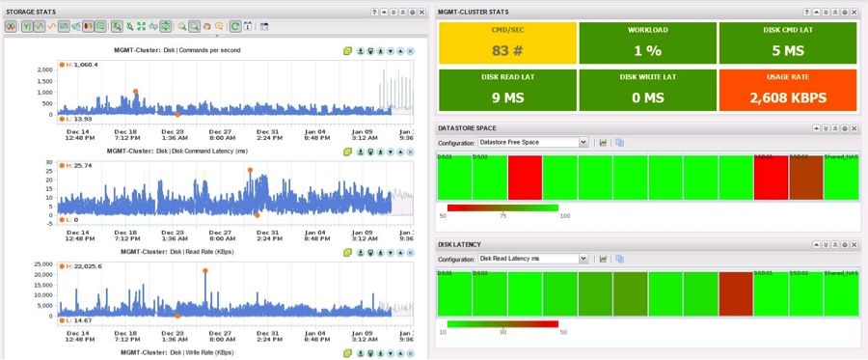Viewport: 868px width, 360px height.
Task: Open the single-day calendar date icon
Action: [248, 26]
